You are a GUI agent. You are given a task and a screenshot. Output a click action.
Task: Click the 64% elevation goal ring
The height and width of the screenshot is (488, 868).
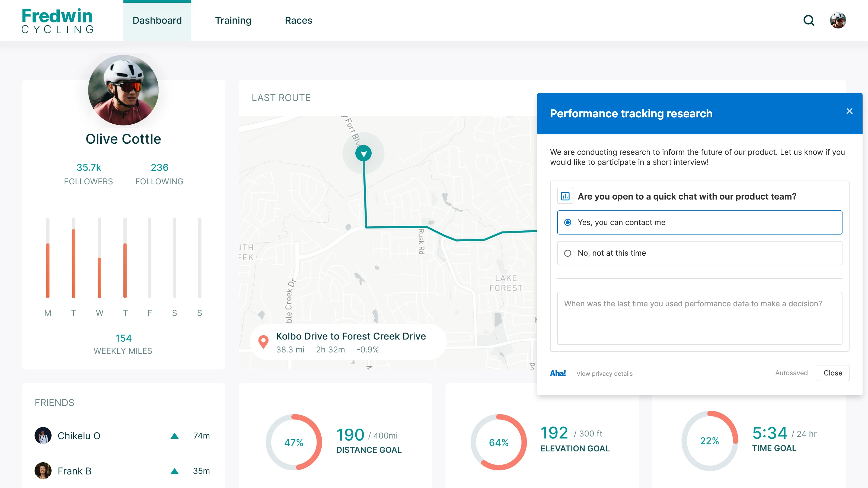(x=499, y=442)
